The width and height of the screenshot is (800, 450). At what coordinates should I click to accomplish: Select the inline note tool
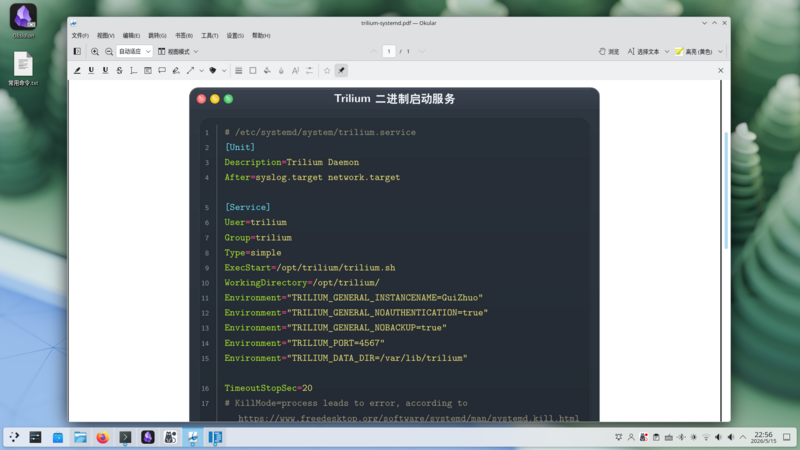click(148, 71)
